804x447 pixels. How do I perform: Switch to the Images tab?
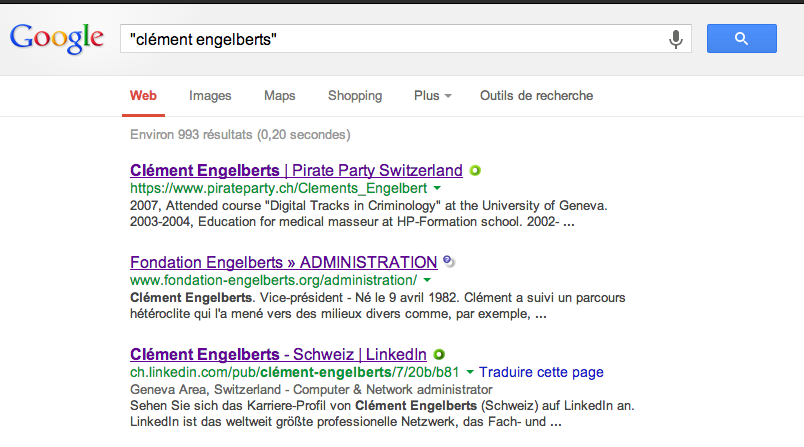[210, 96]
